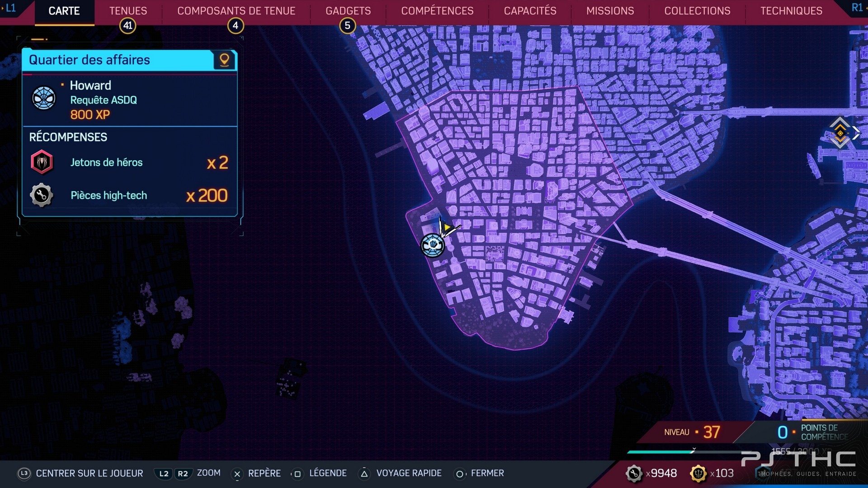Viewport: 868px width, 488px height.
Task: Click the Pièces high-tech gear icon
Action: coord(42,195)
